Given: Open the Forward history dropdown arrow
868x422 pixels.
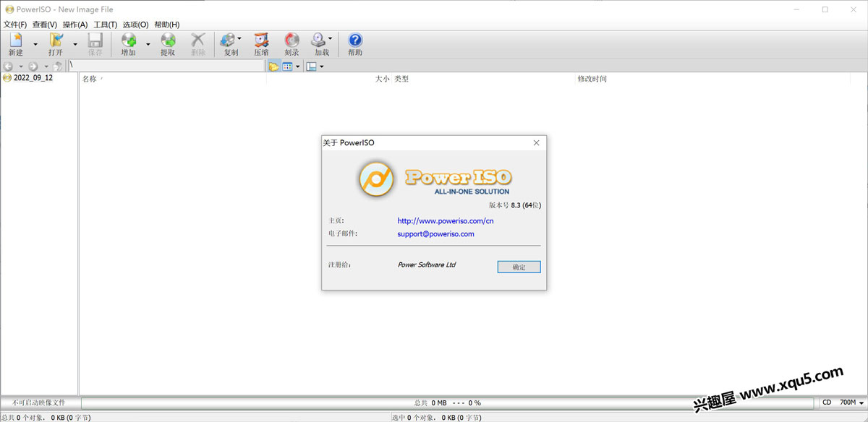Looking at the screenshot, I should click(x=46, y=66).
